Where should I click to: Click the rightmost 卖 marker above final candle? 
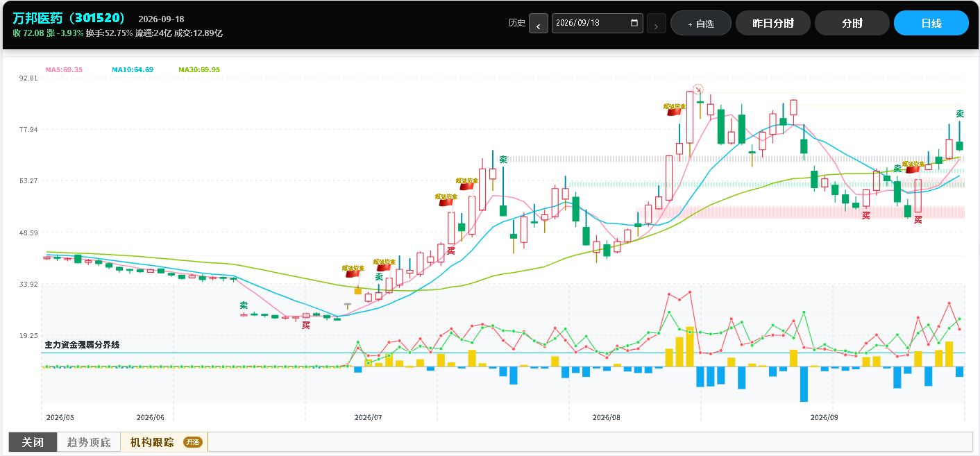tap(960, 114)
